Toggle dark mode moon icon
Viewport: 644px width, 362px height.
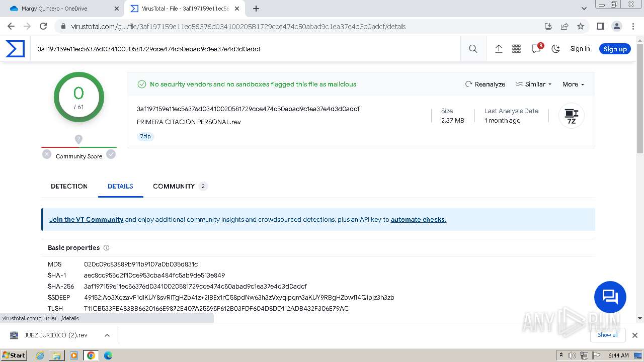(x=556, y=49)
